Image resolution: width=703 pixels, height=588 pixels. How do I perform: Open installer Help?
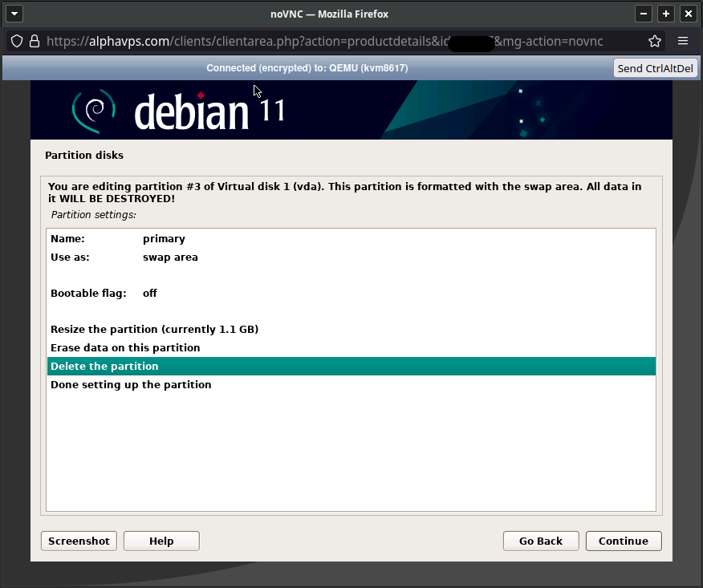pos(161,541)
